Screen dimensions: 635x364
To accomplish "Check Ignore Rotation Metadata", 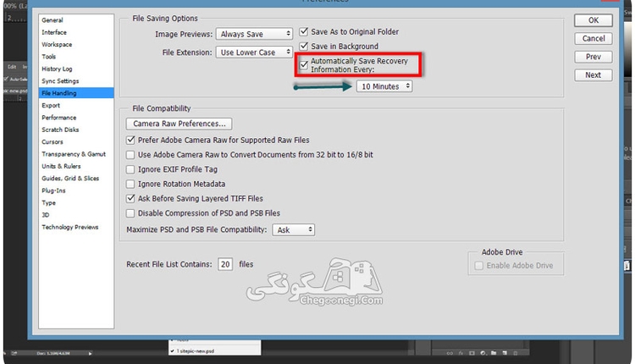I will [x=130, y=184].
